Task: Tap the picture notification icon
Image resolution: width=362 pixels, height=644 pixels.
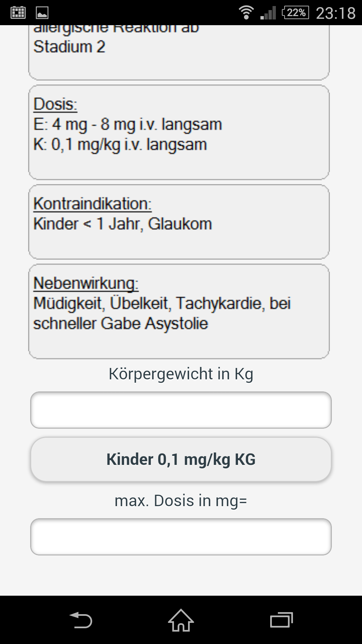Action: click(x=42, y=13)
